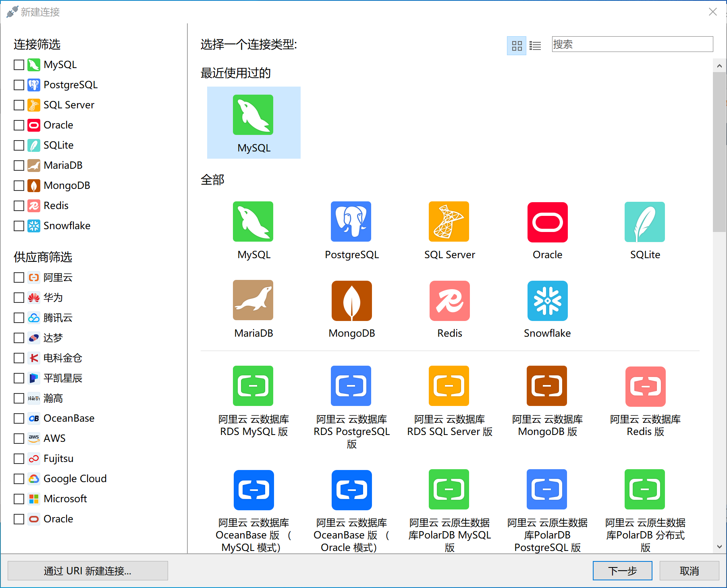The height and width of the screenshot is (588, 727).
Task: Select 阿里云 云数据库 Redis 版 icon
Action: click(x=646, y=387)
